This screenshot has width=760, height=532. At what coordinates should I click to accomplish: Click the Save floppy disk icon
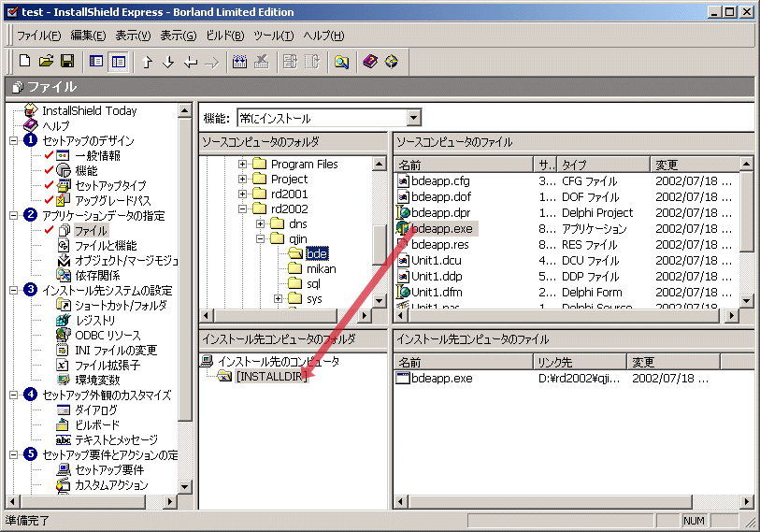(x=67, y=62)
